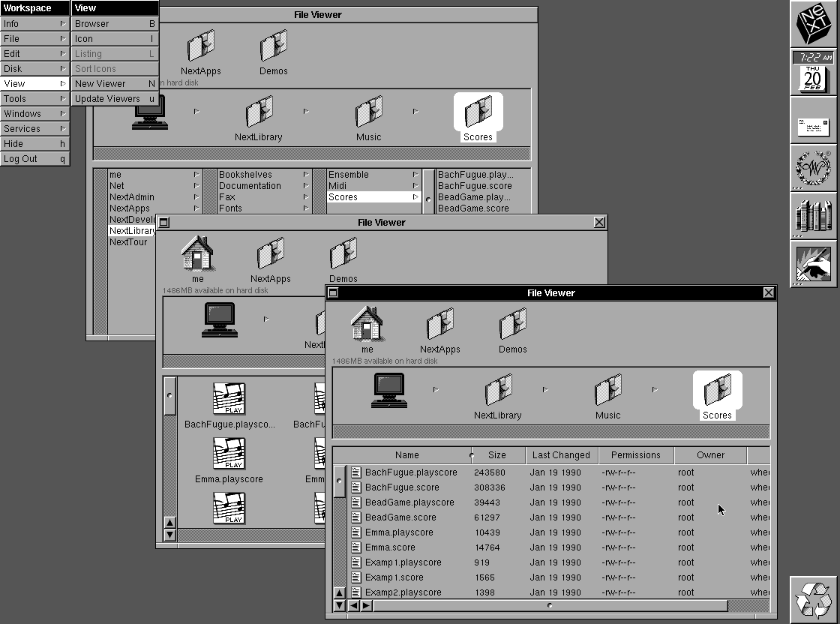The image size is (840, 624).
Task: Select Emma.score row in the listing
Action: [559, 547]
